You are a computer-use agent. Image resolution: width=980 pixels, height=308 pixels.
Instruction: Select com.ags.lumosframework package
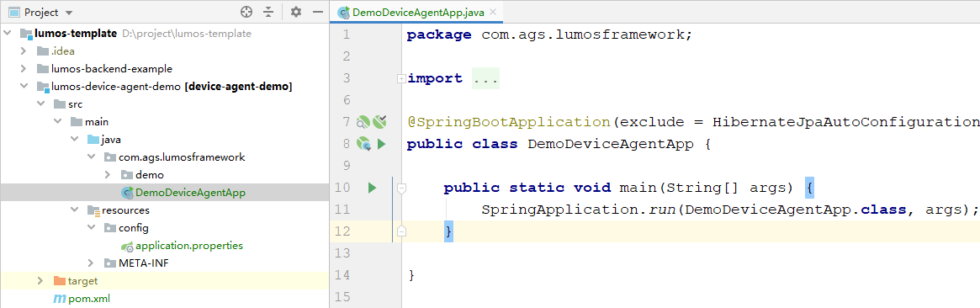[x=181, y=157]
